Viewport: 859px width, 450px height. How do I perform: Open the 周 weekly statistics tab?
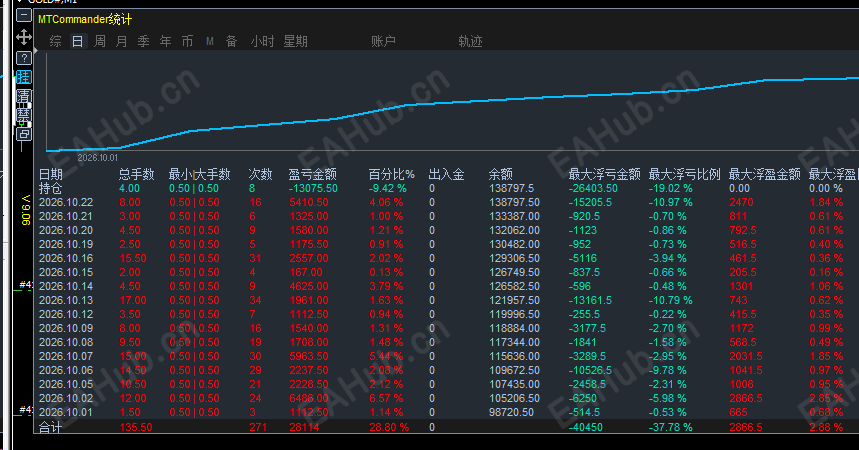click(100, 41)
